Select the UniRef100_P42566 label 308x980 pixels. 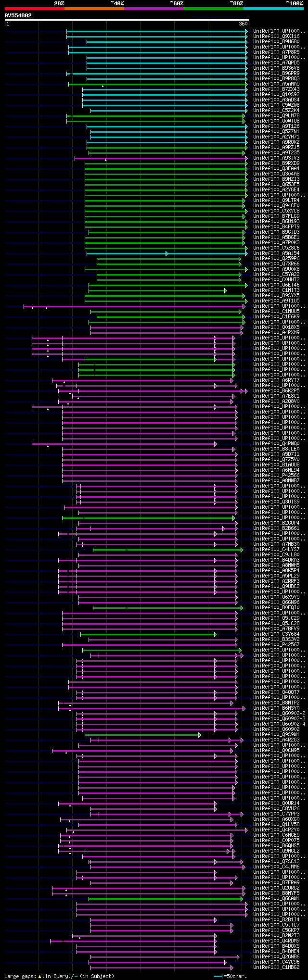(276, 475)
